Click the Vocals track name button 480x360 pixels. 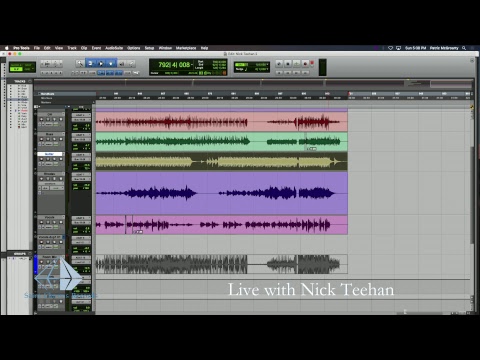pyautogui.click(x=50, y=217)
